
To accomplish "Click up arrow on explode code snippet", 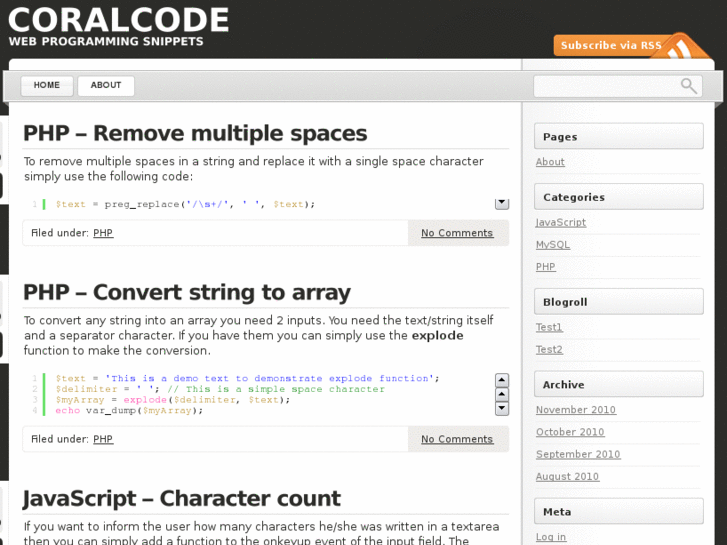I will (502, 380).
